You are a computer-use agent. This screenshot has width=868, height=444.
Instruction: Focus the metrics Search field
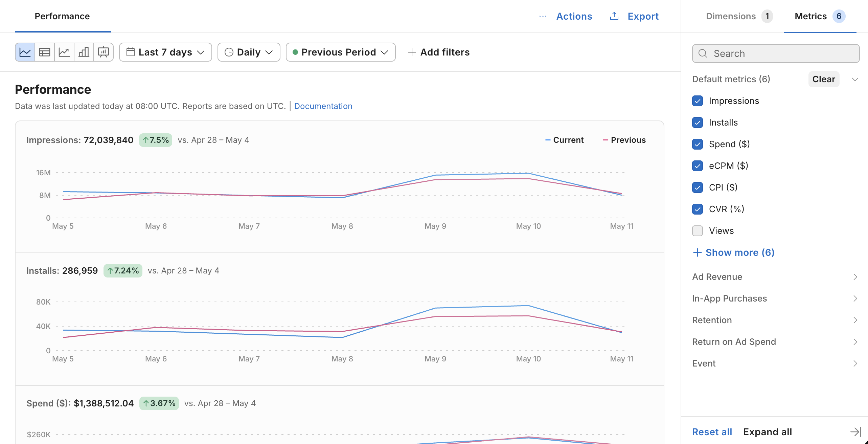point(775,53)
